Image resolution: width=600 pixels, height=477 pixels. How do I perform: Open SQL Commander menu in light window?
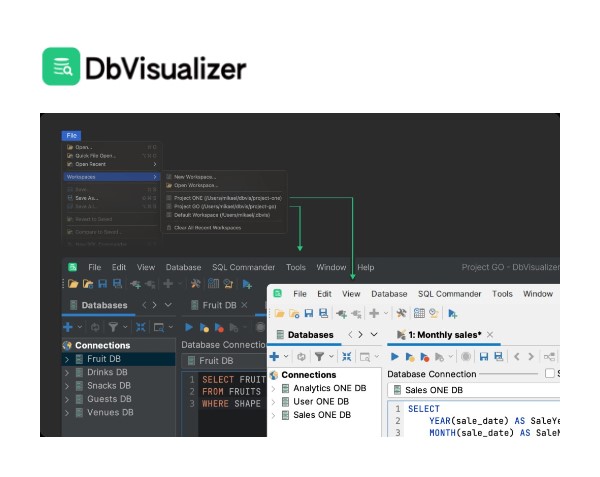(449, 294)
